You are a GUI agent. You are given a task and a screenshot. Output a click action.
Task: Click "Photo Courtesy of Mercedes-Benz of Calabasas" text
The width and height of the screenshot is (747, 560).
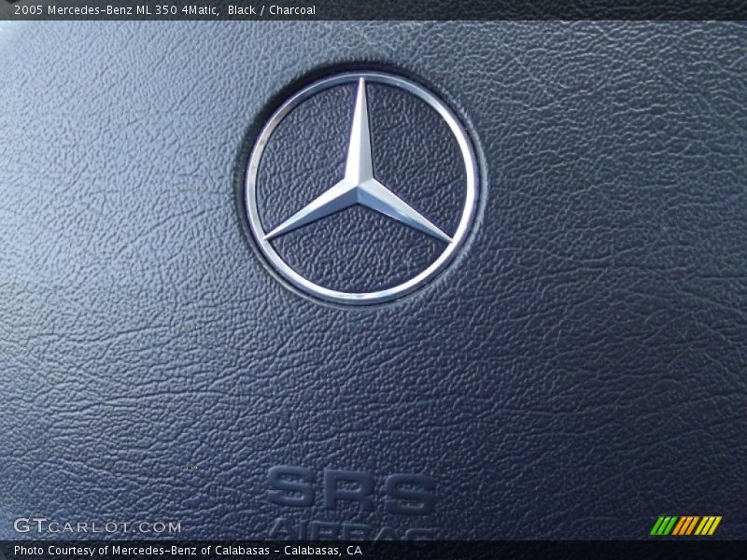pos(141,551)
